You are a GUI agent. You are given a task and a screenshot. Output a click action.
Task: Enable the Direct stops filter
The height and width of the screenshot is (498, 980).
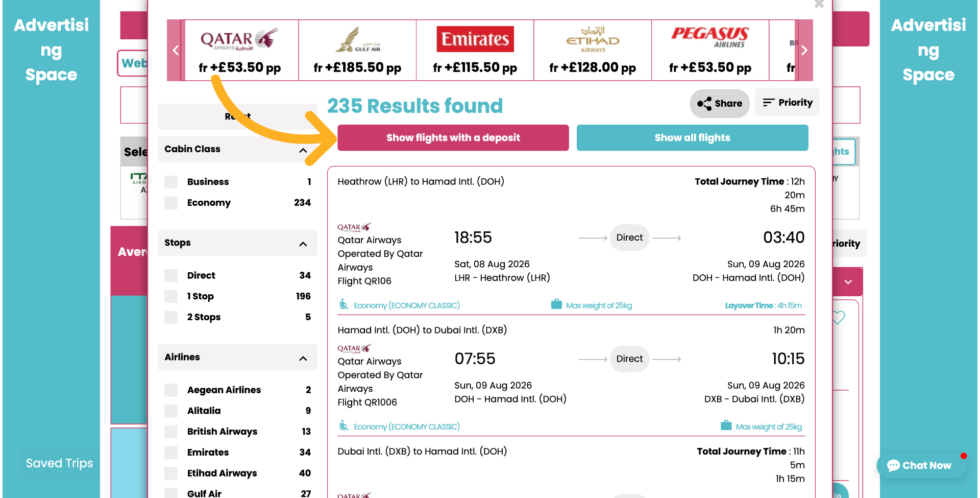coord(170,275)
